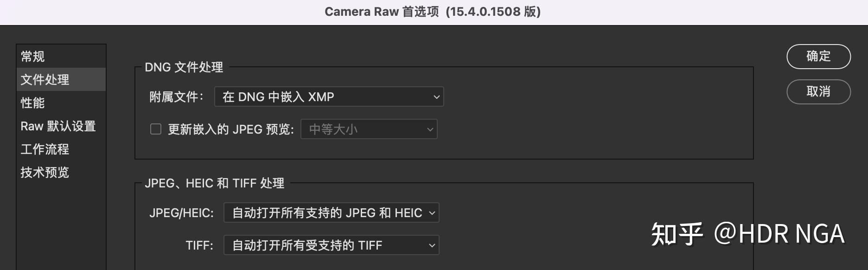Expand the JPEG/HEIC handling dropdown
This screenshot has height=270, width=868.
tap(331, 212)
